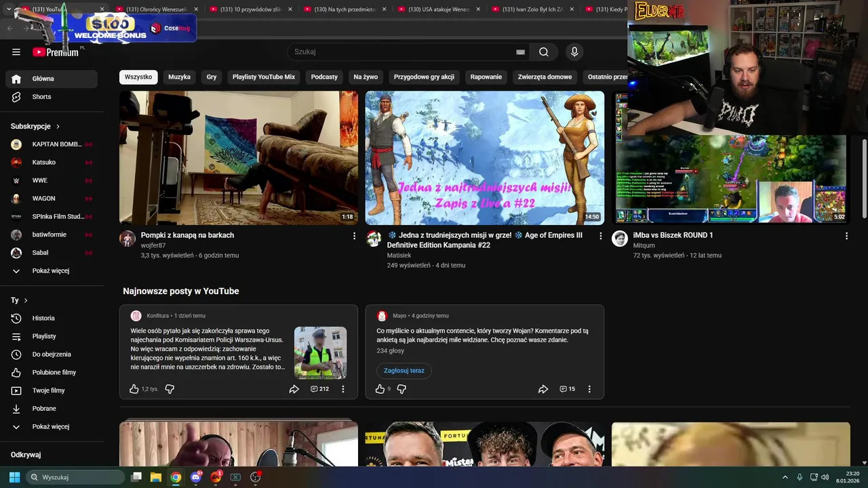Image resolution: width=868 pixels, height=488 pixels.
Task: Open SPInka Film Studio subscription
Action: 52,217
